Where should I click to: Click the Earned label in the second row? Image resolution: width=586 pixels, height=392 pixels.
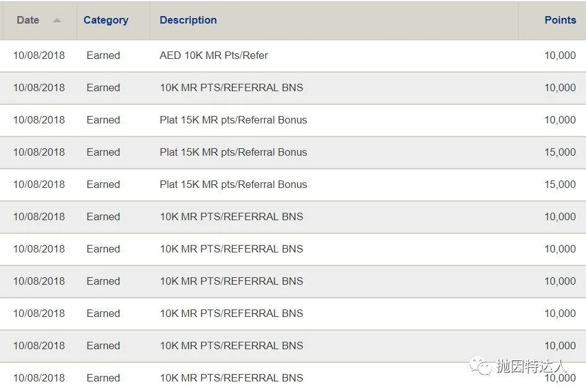point(103,87)
